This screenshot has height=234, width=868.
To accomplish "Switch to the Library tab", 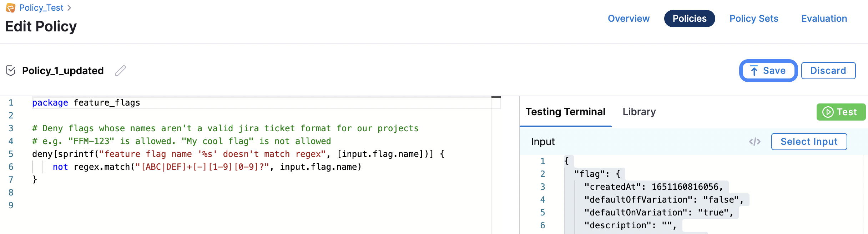I will coord(639,112).
